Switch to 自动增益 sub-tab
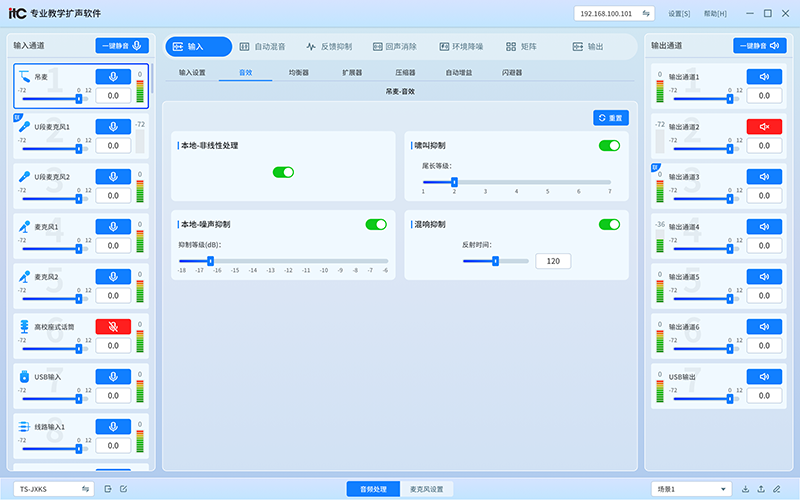800x500 pixels. coord(459,72)
